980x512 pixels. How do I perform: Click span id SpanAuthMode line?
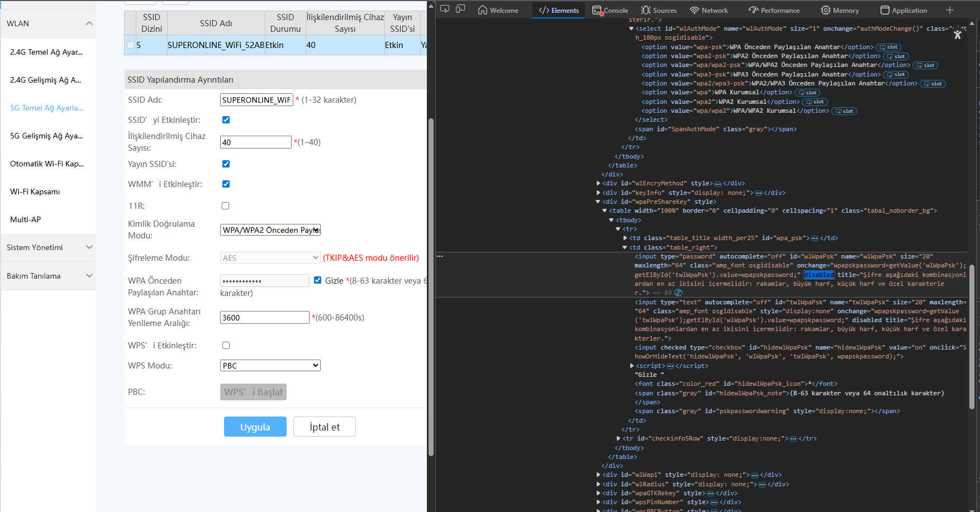716,130
